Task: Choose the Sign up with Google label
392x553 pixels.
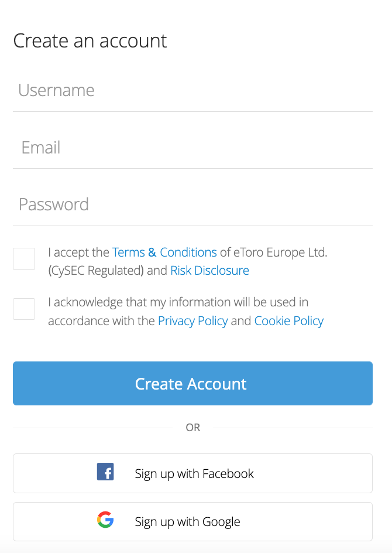Action: 187,521
